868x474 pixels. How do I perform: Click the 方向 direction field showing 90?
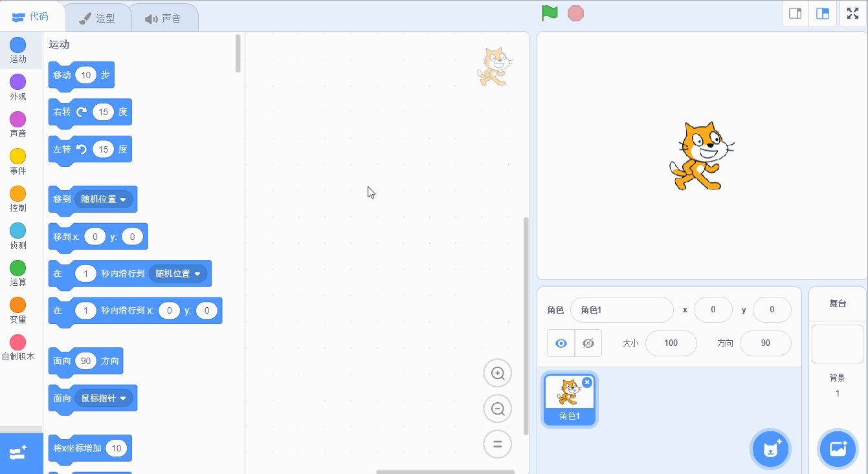point(766,343)
